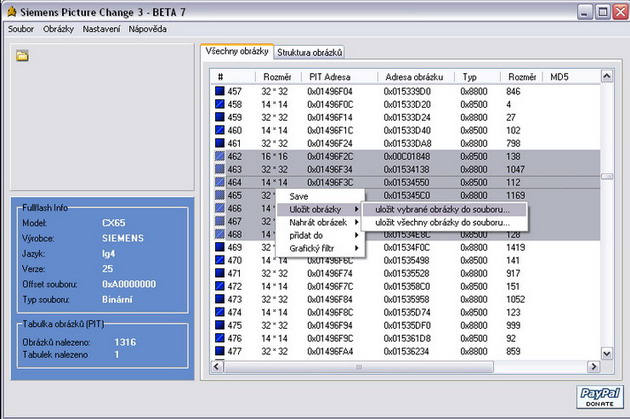Switch to the Struktura obrázků tab

click(x=309, y=53)
